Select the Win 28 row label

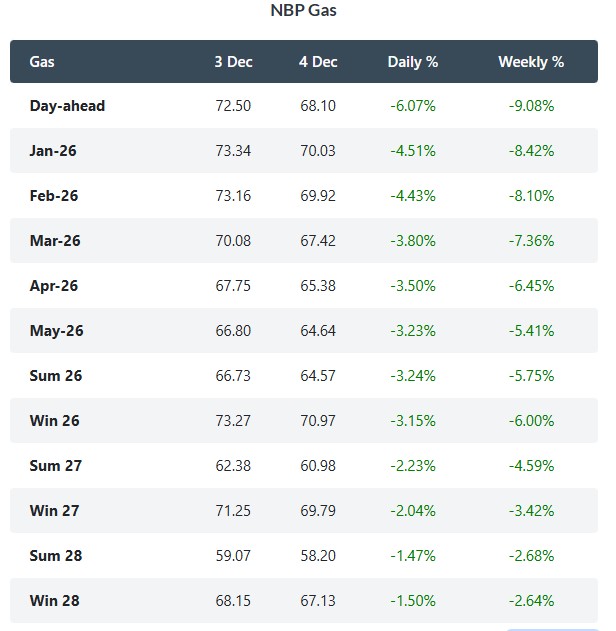click(55, 601)
